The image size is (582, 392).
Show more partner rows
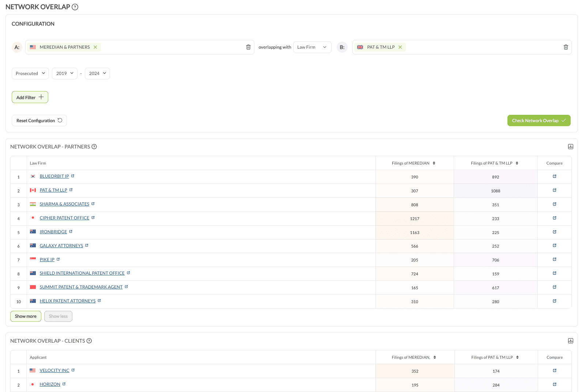[26, 316]
